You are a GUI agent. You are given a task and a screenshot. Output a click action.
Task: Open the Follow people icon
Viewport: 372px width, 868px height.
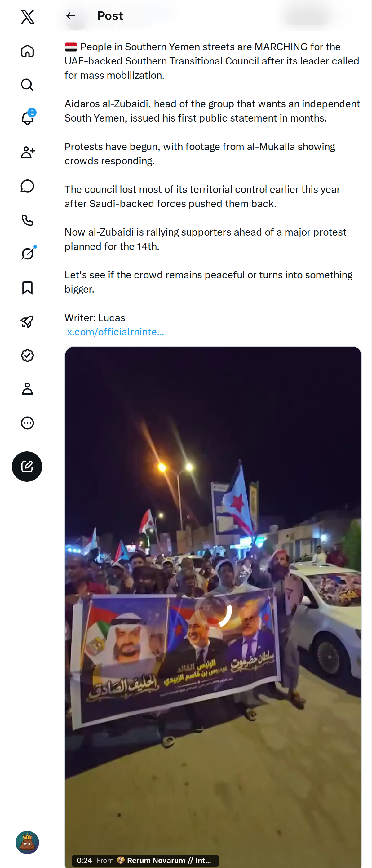point(27,152)
